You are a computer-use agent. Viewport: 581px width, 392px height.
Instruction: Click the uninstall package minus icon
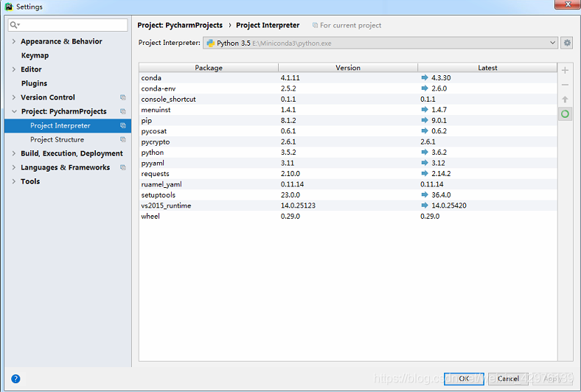coord(565,85)
